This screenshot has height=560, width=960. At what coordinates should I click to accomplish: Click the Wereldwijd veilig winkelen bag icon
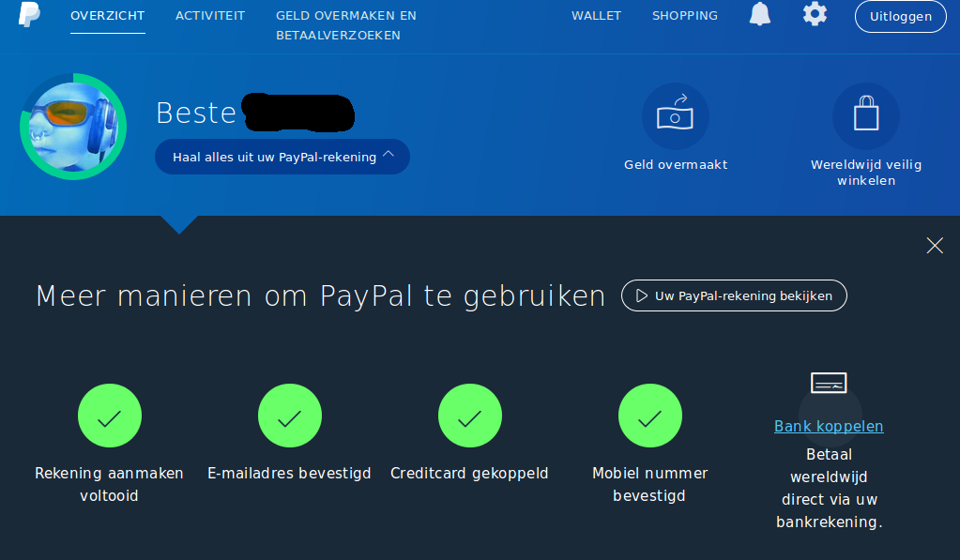tap(866, 115)
